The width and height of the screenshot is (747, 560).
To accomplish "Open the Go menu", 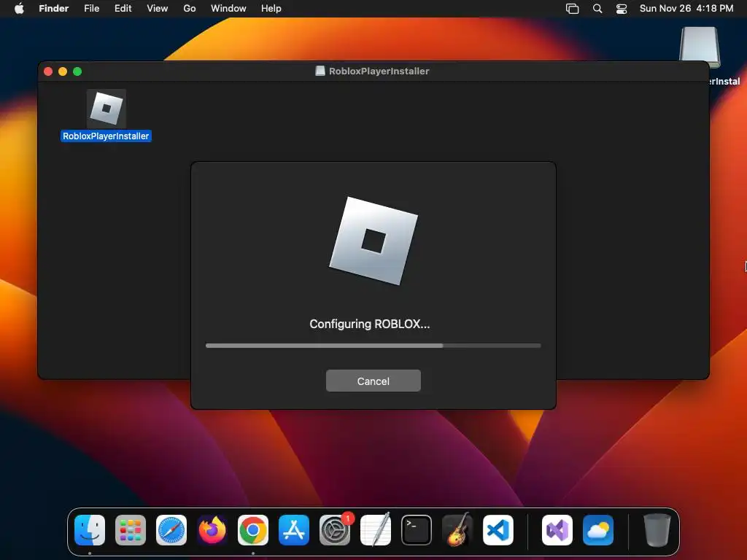I will tap(189, 9).
